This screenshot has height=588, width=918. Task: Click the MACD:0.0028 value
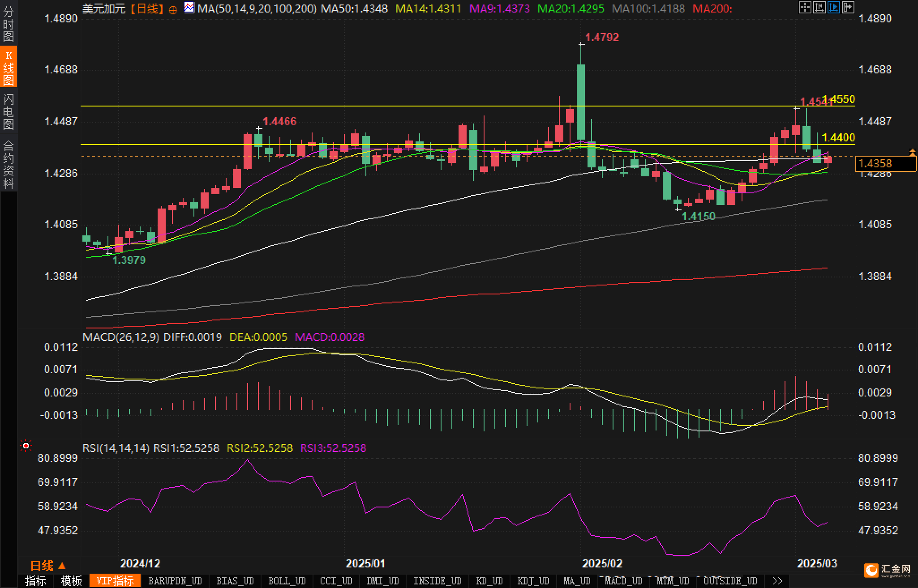(329, 337)
